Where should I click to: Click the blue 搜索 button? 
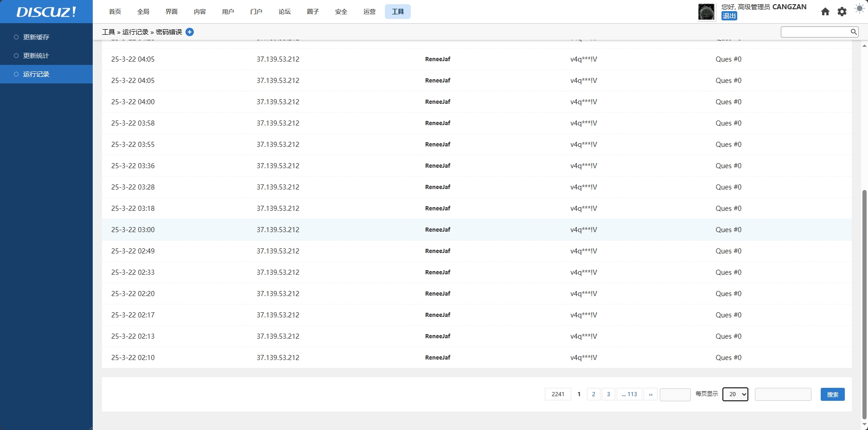pyautogui.click(x=832, y=394)
